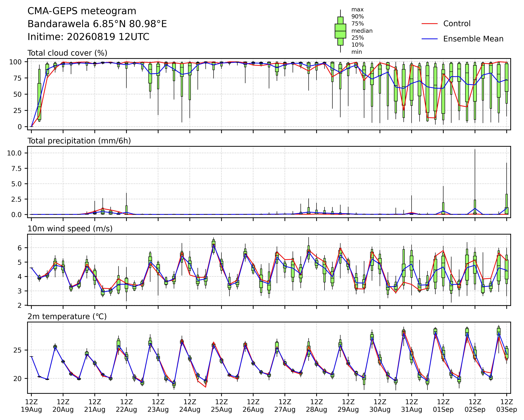524x420 pixels.
Task: Click the Total cloud cover panel title
Action: [67, 53]
